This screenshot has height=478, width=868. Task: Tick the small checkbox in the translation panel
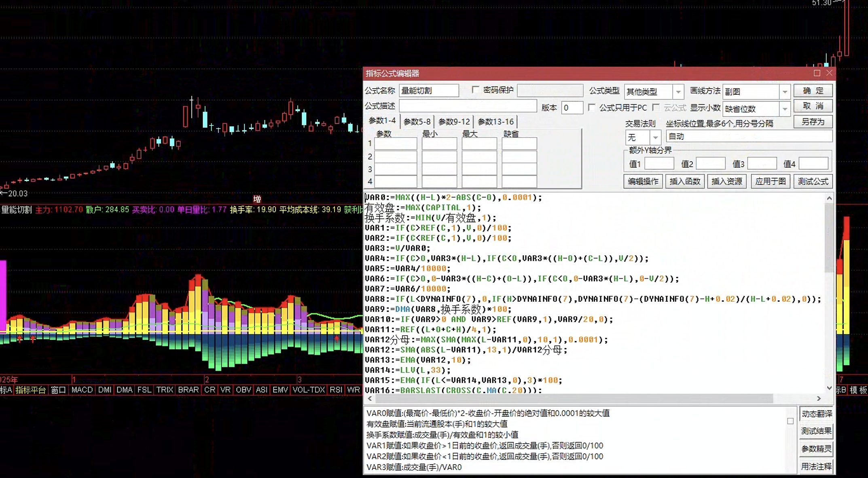point(790,421)
